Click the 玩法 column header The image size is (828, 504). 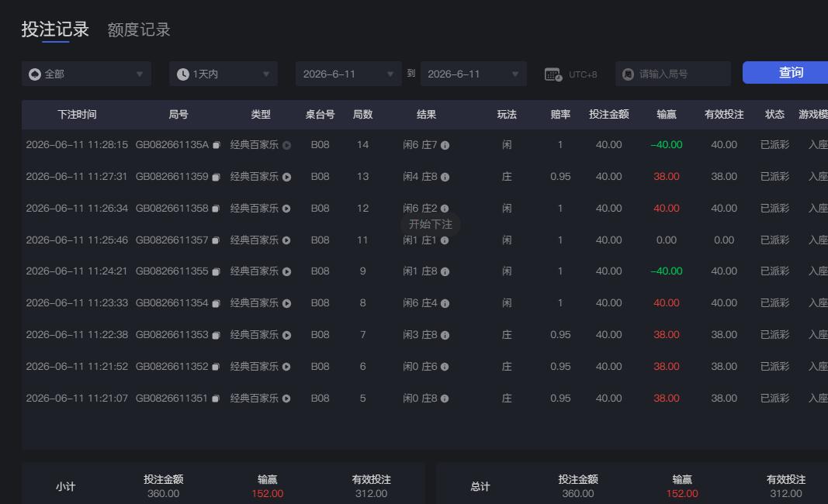click(x=507, y=115)
